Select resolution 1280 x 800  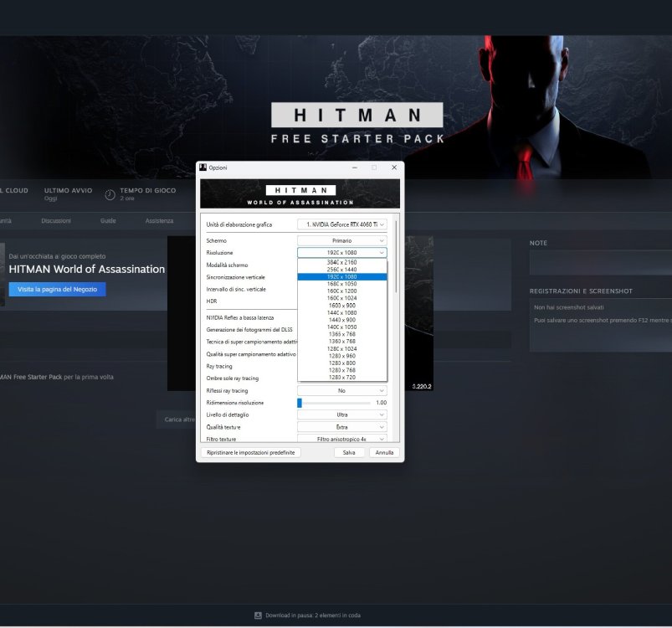pyautogui.click(x=342, y=363)
